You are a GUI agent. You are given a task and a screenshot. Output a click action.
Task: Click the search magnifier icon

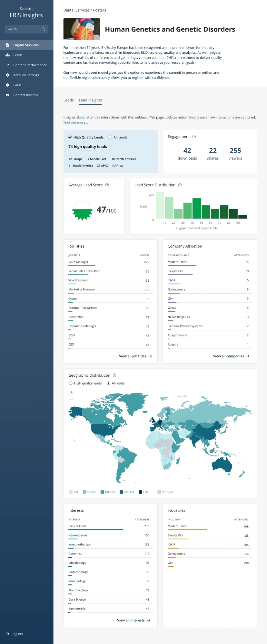coord(43,29)
